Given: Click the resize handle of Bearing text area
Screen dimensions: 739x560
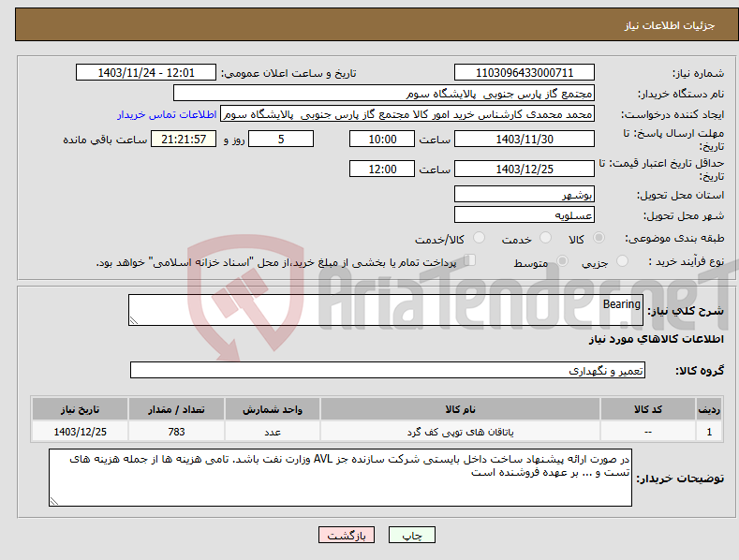Looking at the screenshot, I should pos(133,320).
